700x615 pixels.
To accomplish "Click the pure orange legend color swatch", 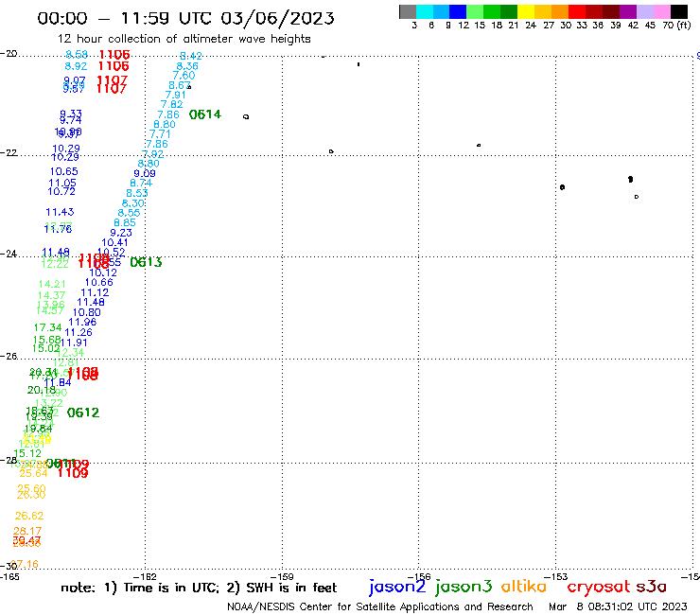I will [x=560, y=11].
